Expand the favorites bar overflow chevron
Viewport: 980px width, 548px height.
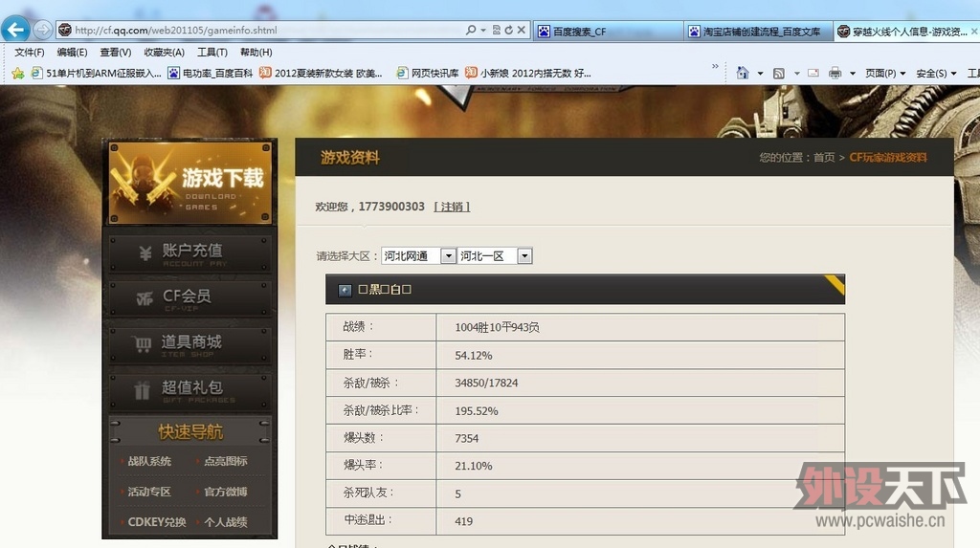pyautogui.click(x=715, y=66)
